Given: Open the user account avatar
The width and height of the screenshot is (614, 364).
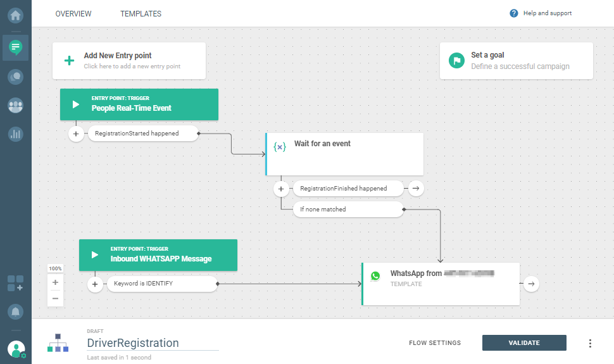Looking at the screenshot, I should [16, 348].
